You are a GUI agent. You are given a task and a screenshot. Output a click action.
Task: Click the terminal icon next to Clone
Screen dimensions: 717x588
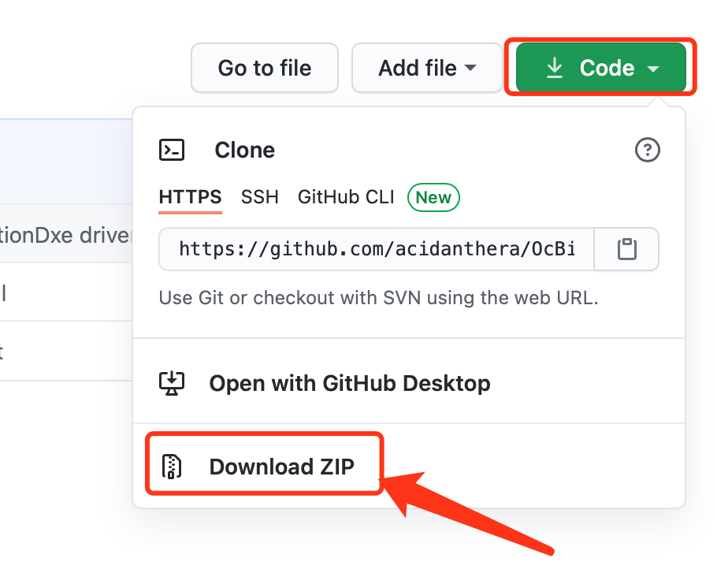coord(172,150)
